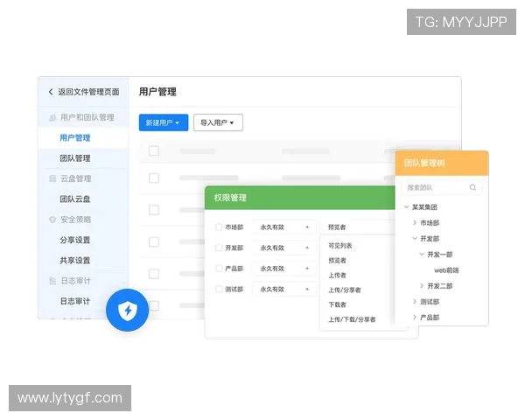Select 可见列表 from the role list

click(339, 246)
